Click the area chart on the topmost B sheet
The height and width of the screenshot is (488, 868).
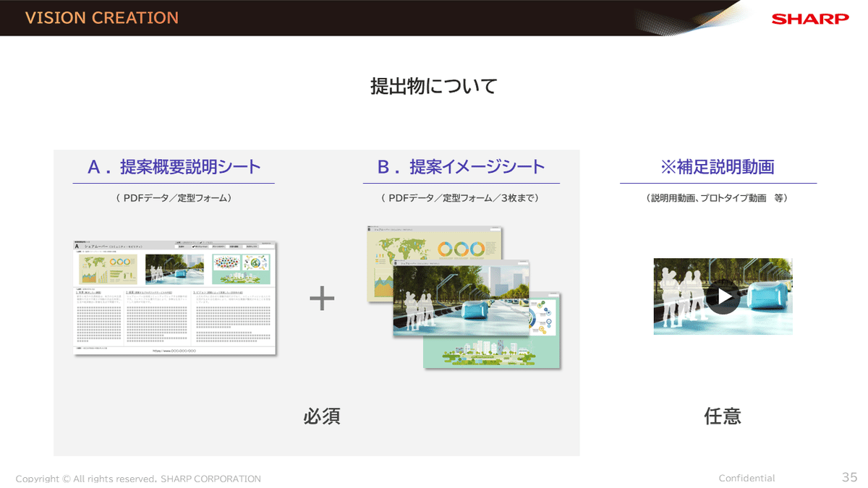click(x=382, y=281)
